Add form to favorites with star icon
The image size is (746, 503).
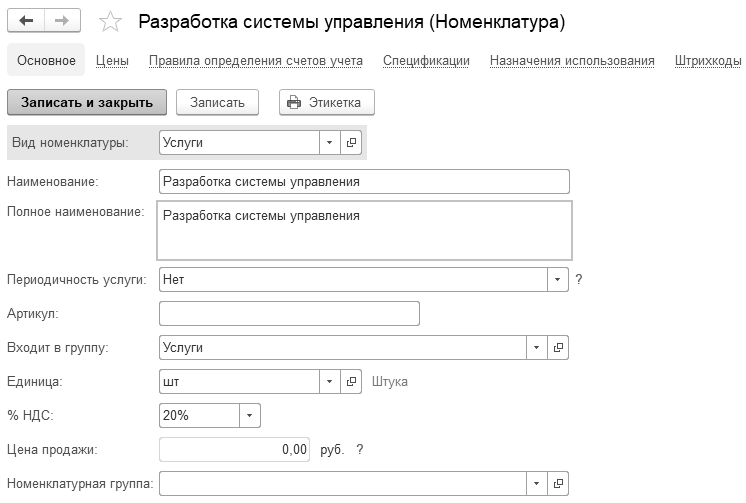(111, 22)
